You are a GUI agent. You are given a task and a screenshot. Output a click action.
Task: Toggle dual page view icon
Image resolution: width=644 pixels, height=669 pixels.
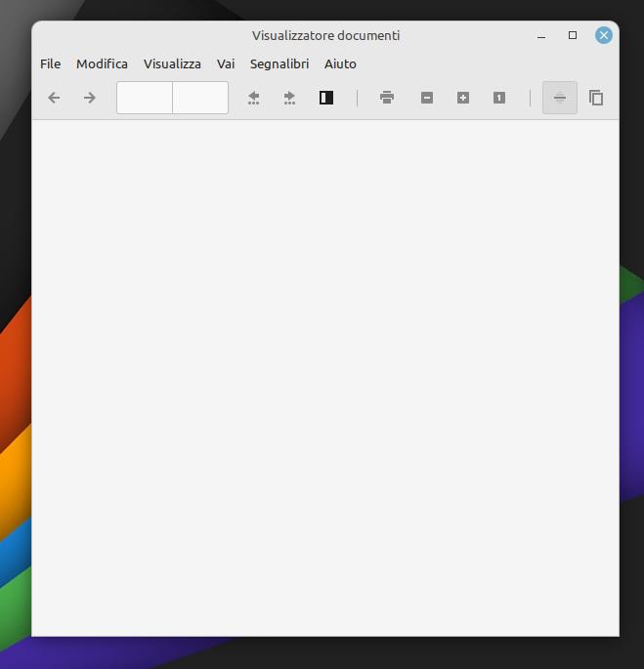(596, 98)
